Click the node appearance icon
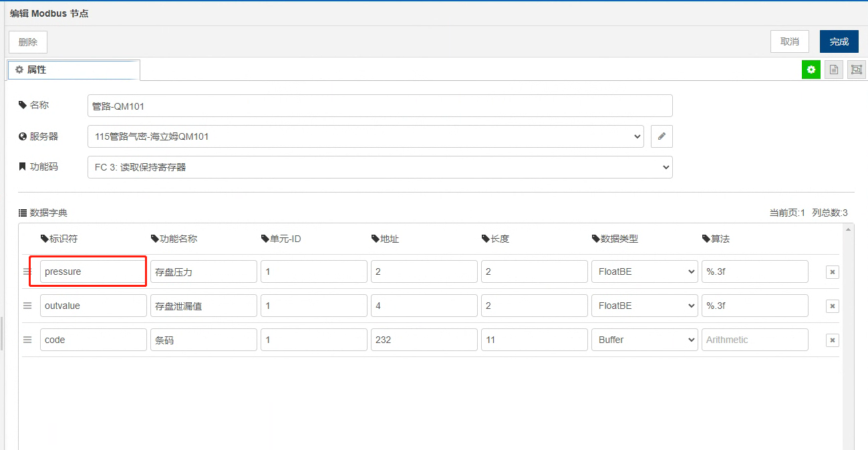The image size is (868, 450). pos(856,70)
